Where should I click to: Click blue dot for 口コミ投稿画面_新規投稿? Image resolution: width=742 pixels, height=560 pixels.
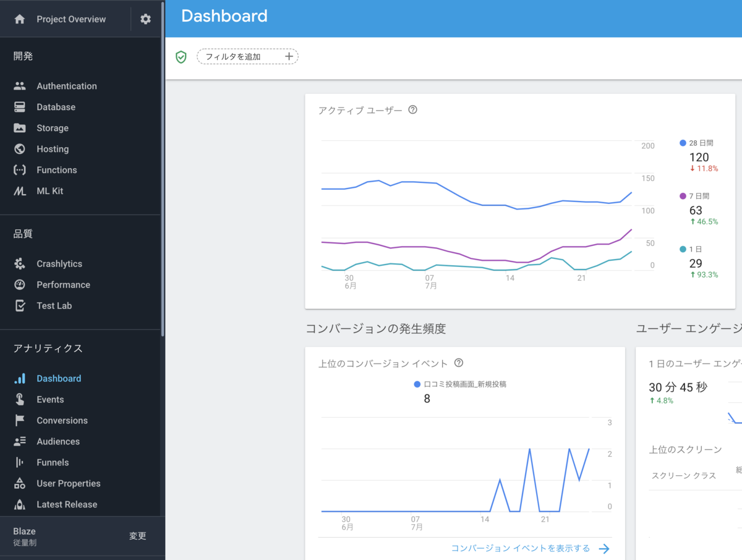417,384
